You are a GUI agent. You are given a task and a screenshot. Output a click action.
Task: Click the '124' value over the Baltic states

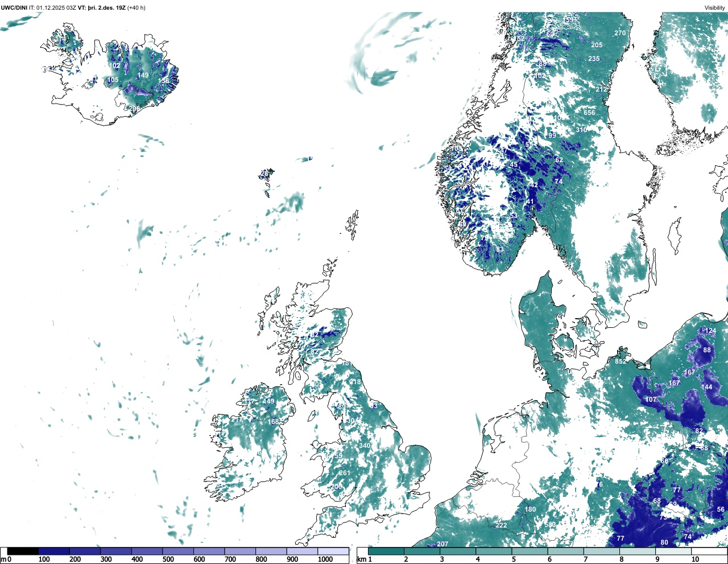(710, 331)
